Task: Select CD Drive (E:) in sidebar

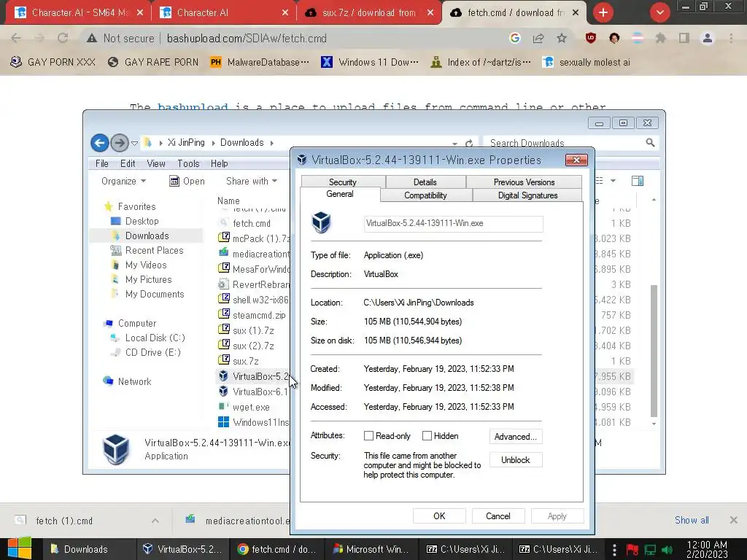Action: (x=152, y=352)
